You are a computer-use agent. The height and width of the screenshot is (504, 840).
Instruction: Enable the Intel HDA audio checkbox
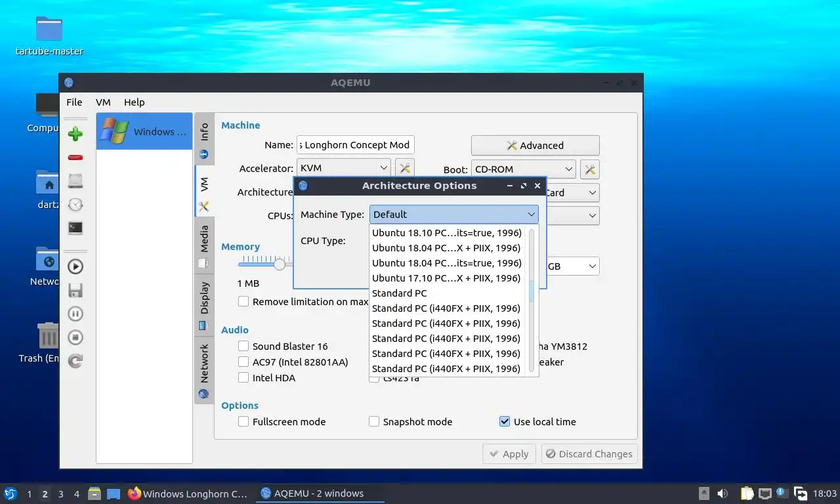[x=243, y=378]
